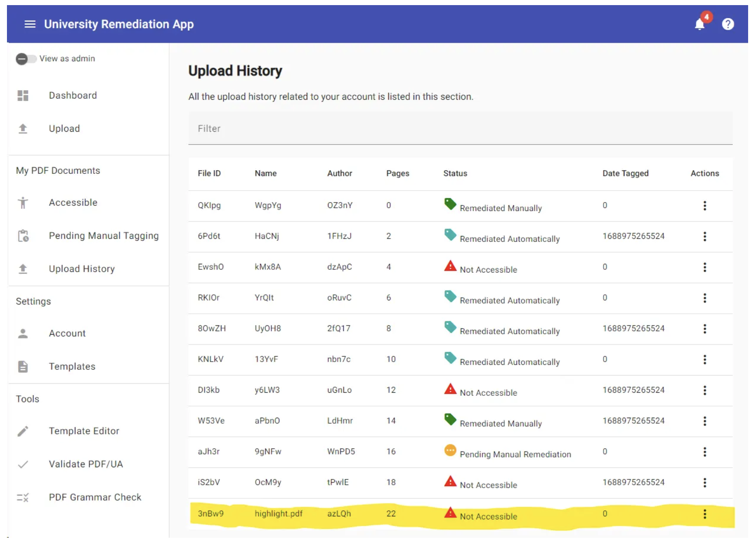Click teal tag icon in 8OwZH row
Screen dimensions: 756x547
(450, 327)
